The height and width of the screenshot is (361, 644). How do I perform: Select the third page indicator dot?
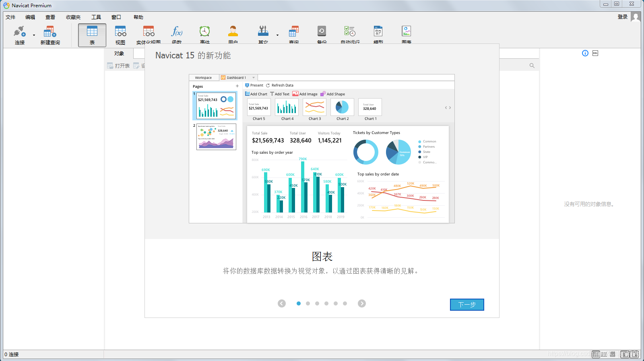(317, 303)
